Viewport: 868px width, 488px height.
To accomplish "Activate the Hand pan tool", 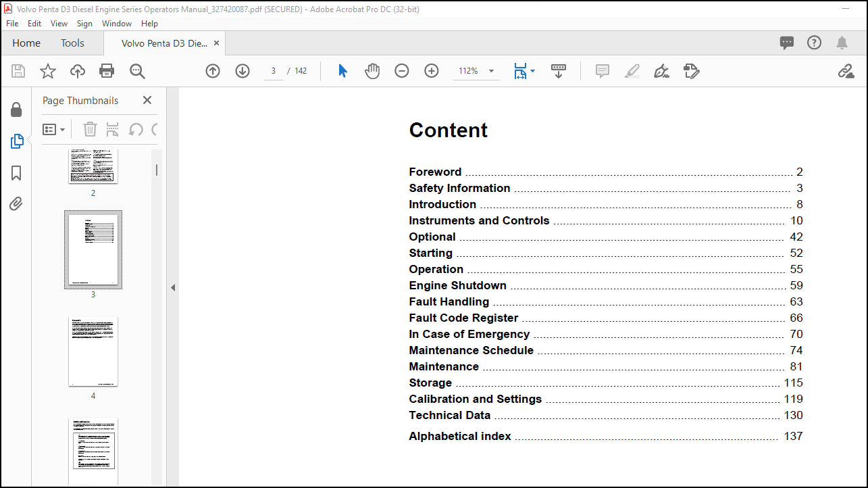I will tap(372, 71).
